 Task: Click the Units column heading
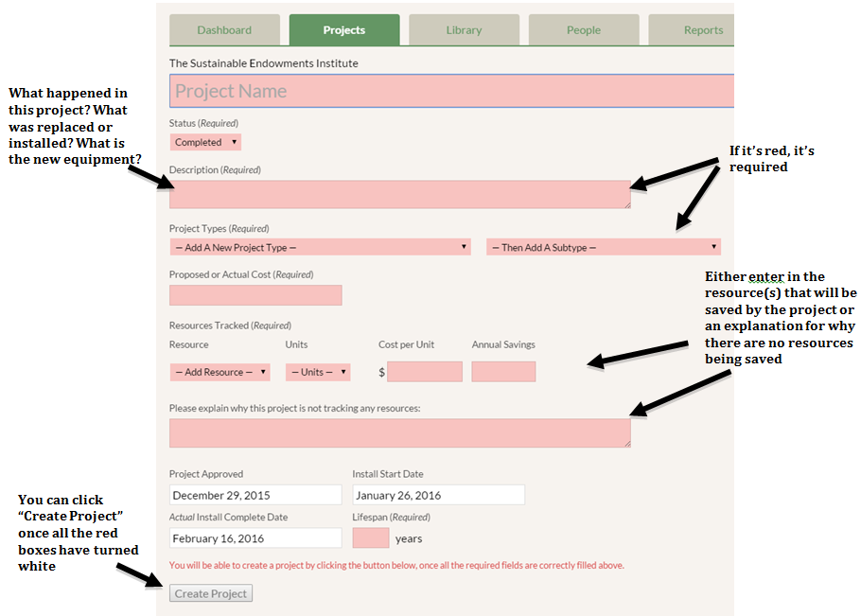point(296,344)
